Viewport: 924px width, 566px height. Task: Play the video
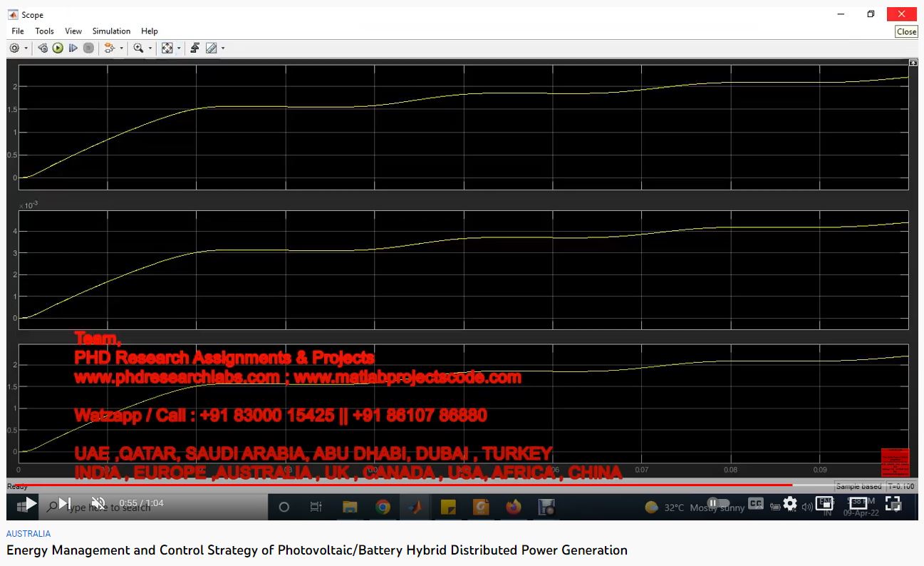coord(30,503)
